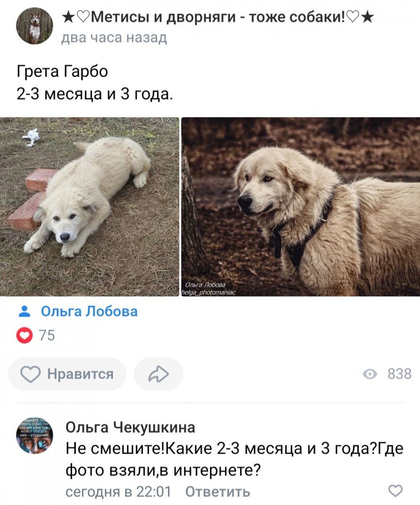Click person icon beside Ольга Лобова
Screen dimensions: 420x505
(25, 311)
